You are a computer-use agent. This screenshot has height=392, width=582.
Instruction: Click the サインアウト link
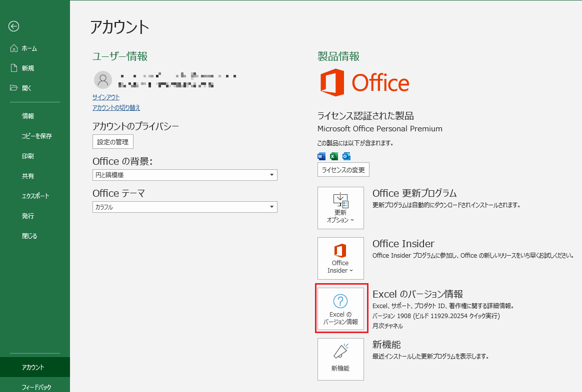(106, 97)
